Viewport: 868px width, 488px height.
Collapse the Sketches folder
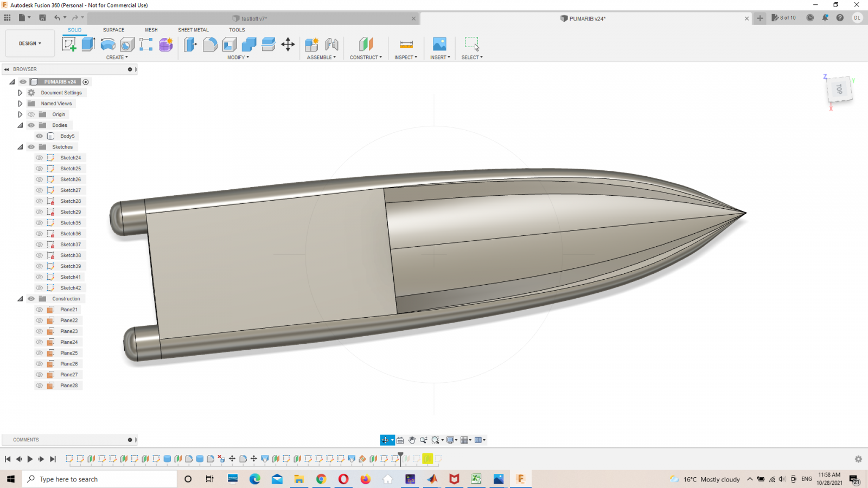20,147
